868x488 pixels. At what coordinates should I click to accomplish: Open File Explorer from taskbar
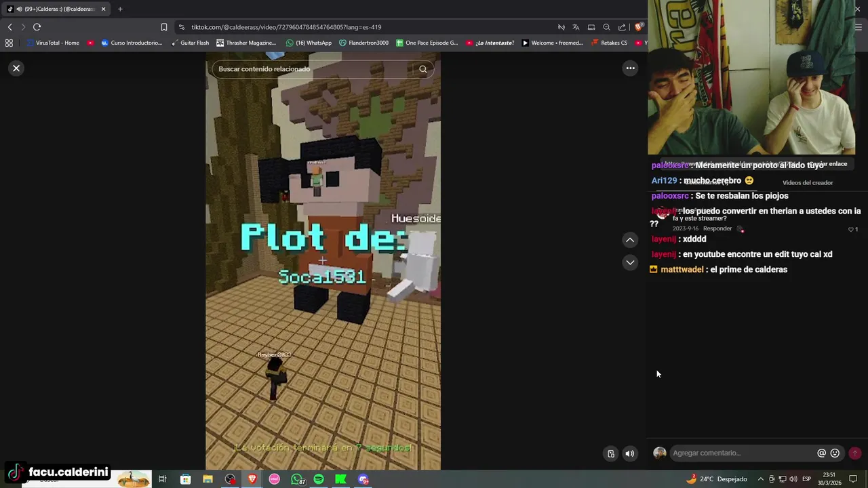(x=208, y=479)
